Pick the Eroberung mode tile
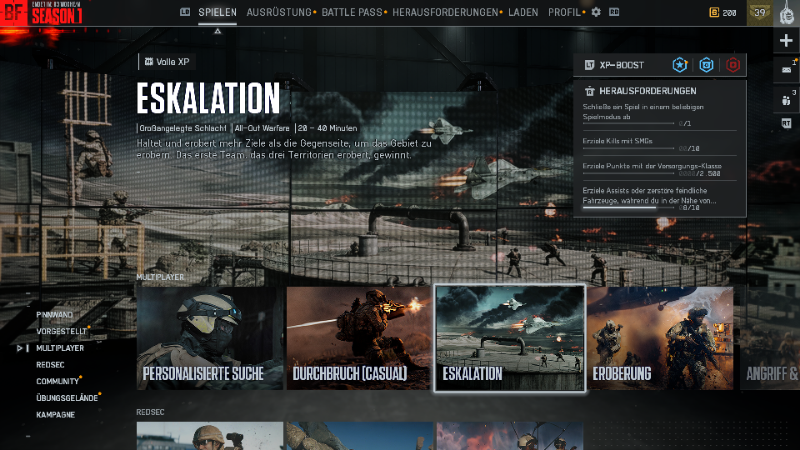800x450 pixels. pyautogui.click(x=660, y=340)
